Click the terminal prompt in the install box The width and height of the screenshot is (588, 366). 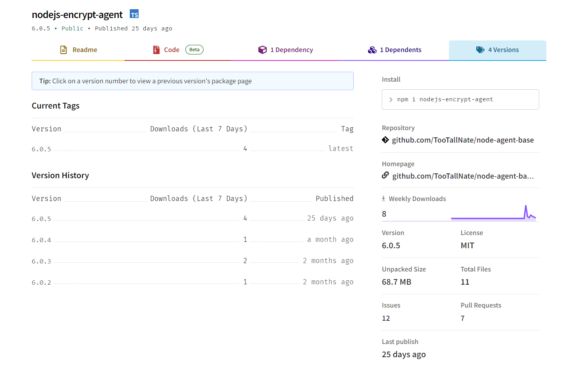point(391,99)
